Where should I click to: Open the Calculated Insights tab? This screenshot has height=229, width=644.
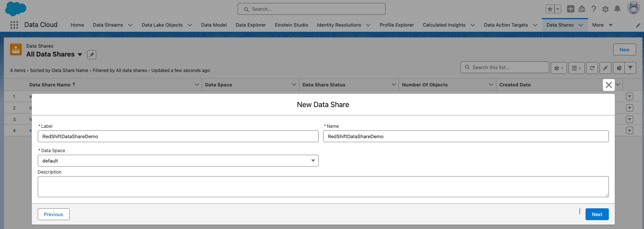click(444, 25)
